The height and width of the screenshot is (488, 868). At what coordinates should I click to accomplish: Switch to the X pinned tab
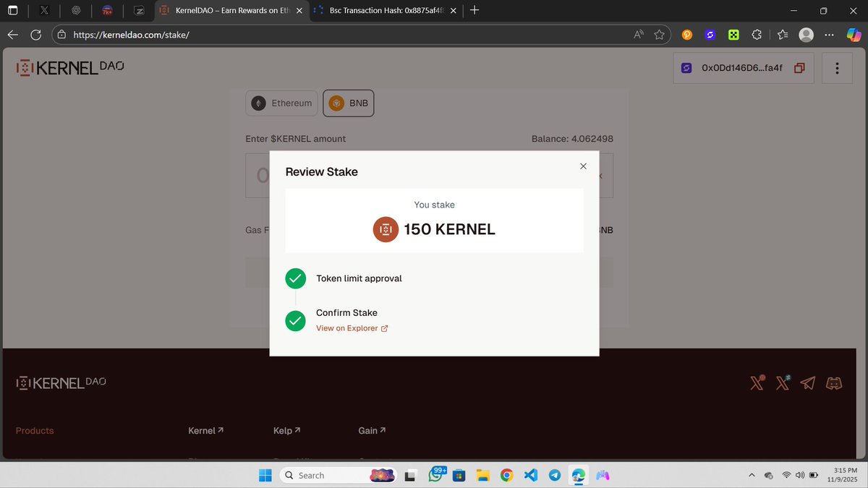(x=44, y=11)
